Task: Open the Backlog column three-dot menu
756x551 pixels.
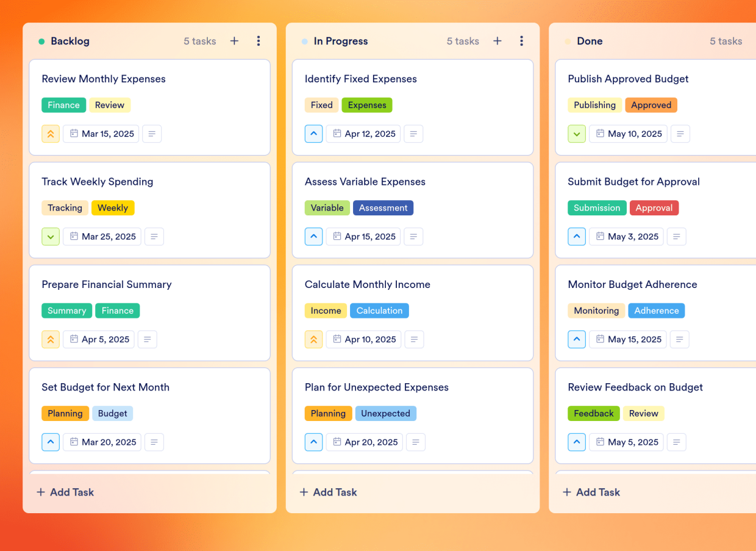Action: pos(259,41)
